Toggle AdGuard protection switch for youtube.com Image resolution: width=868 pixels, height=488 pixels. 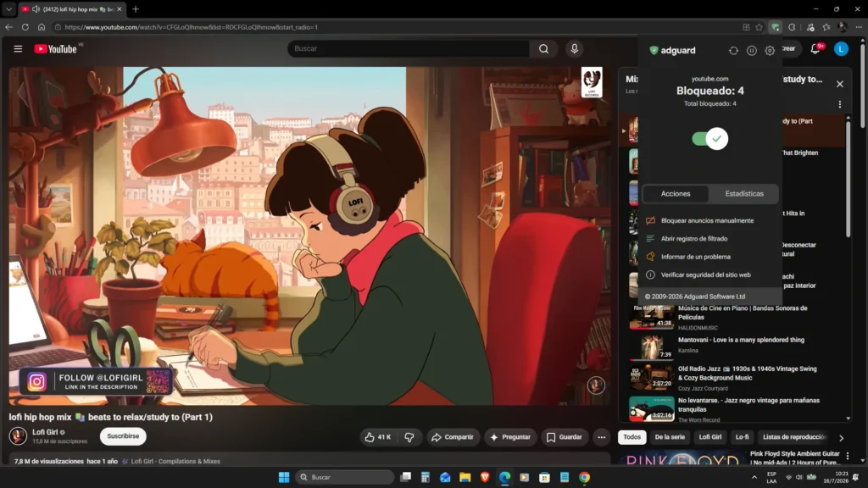(709, 138)
